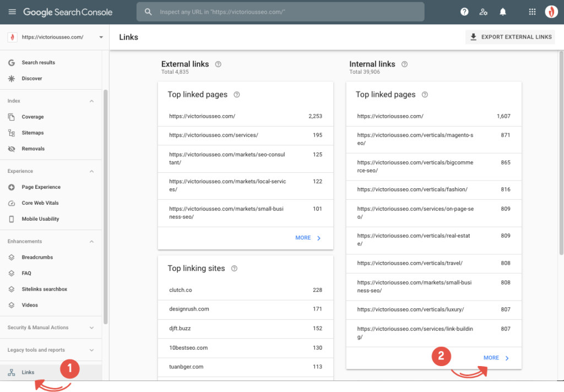Click the Internal links help icon
This screenshot has width=564, height=392.
point(404,64)
